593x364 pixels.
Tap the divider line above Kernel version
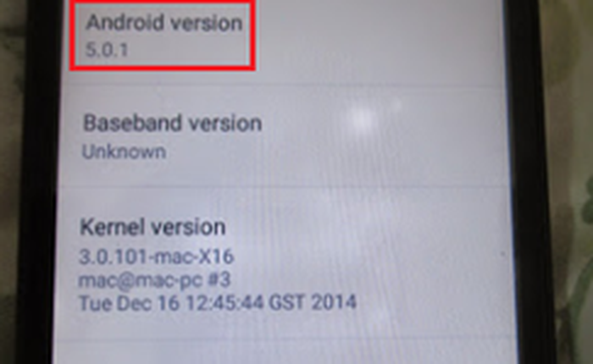284,186
